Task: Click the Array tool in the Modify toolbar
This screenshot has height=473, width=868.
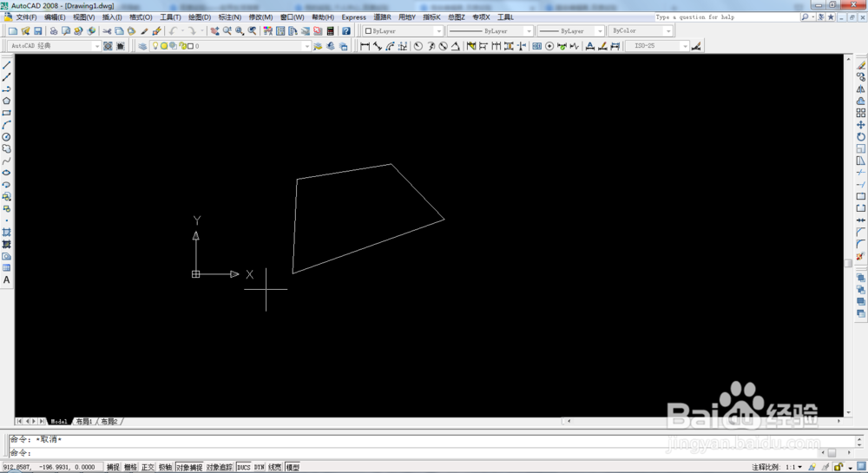Action: (861, 113)
